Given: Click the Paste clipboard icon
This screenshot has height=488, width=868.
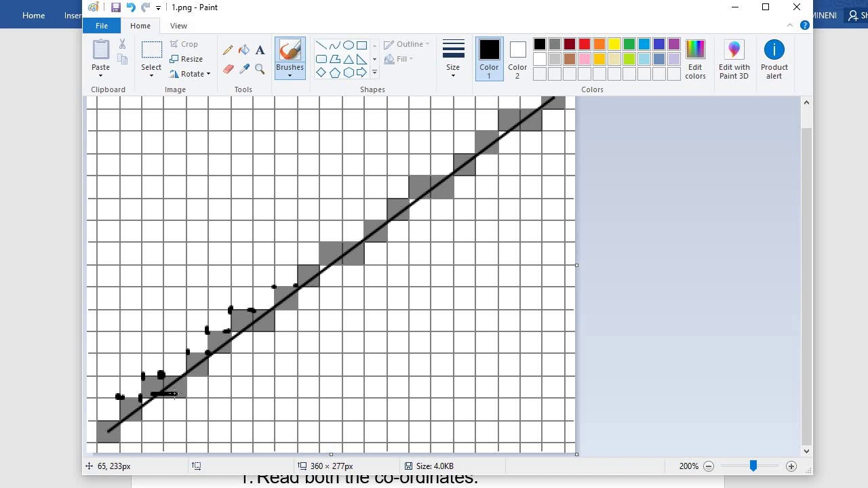Looking at the screenshot, I should tap(100, 50).
